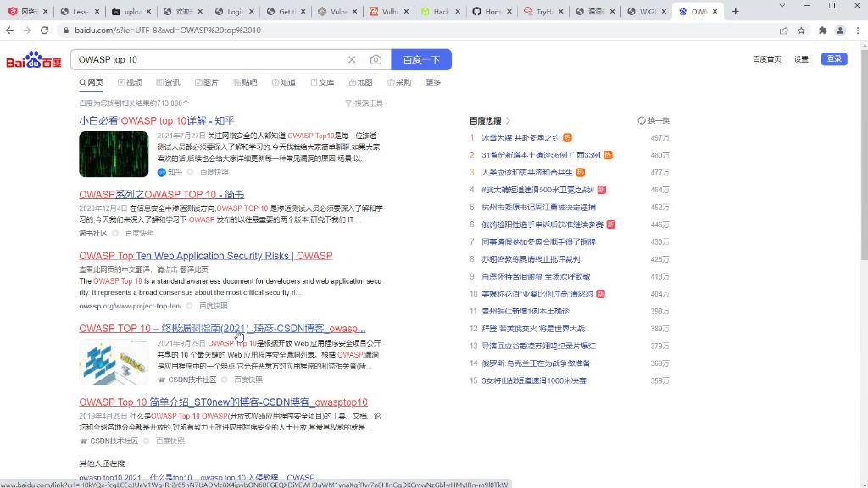This screenshot has height=488, width=868.
Task: Refresh hot list with 换一换 icon
Action: pos(654,120)
